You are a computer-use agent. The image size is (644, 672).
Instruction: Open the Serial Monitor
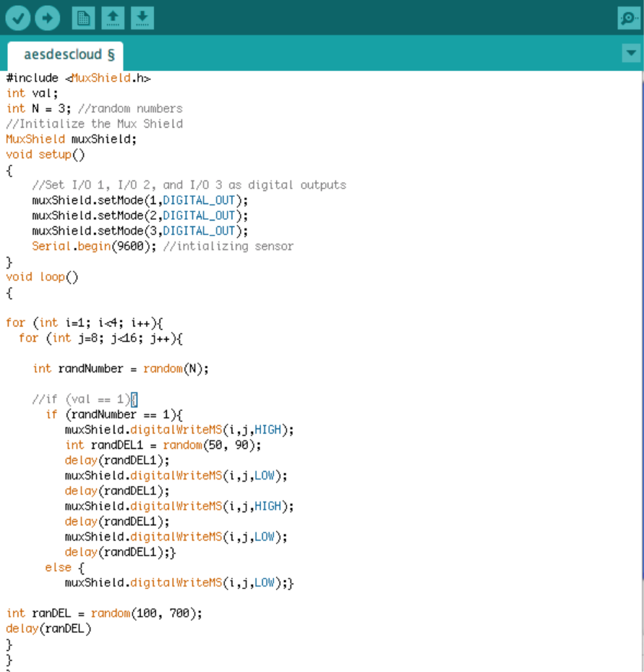(628, 18)
